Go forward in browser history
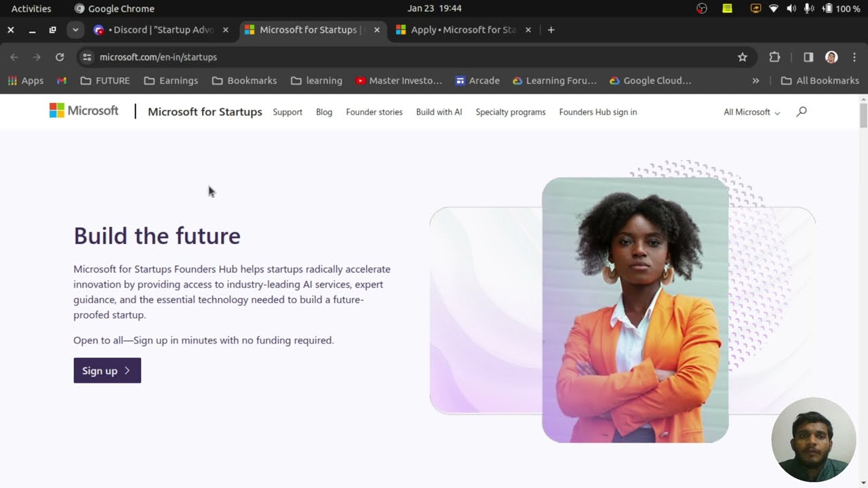Screen dimensions: 868x488 37,57
